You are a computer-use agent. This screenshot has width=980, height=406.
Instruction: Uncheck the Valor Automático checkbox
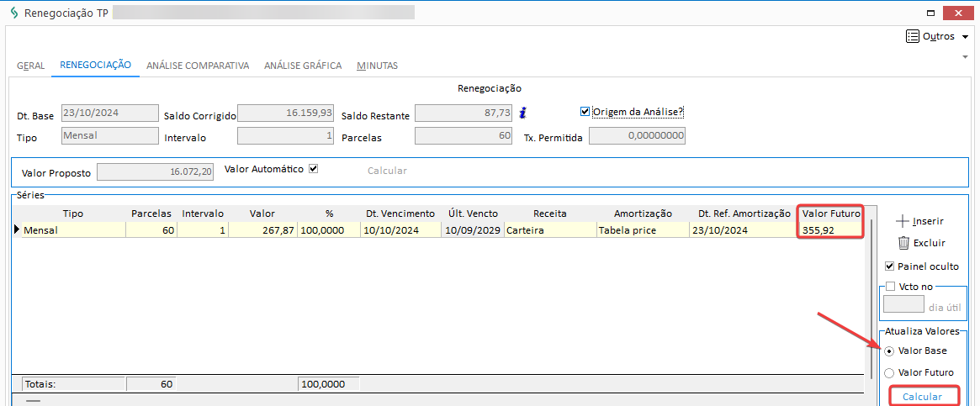(314, 169)
